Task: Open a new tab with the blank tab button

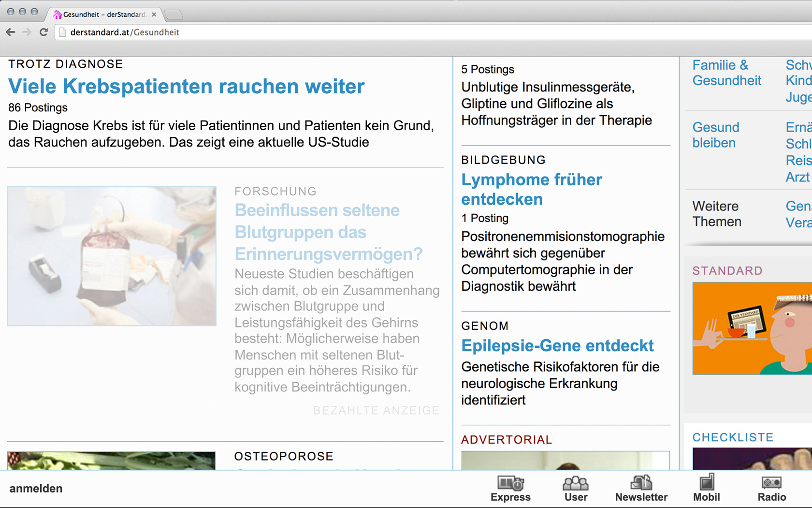Action: 174,15
